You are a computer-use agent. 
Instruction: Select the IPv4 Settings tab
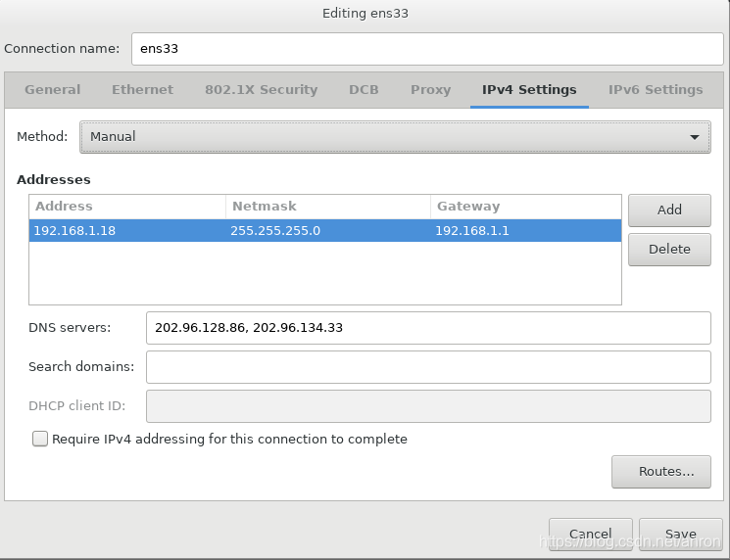tap(529, 90)
